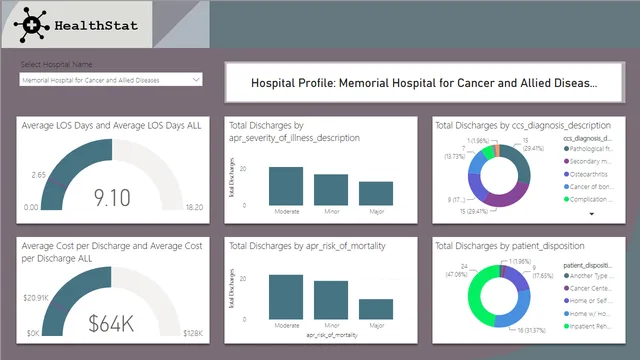The image size is (640, 360).
Task: Click the $20.91K target label on cost gauge
Action: pyautogui.click(x=36, y=298)
